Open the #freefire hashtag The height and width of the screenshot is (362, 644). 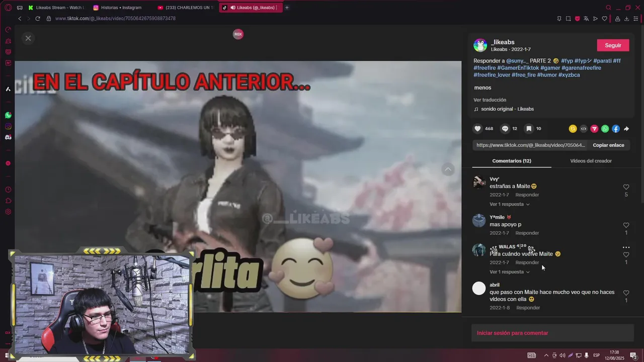[x=485, y=68]
